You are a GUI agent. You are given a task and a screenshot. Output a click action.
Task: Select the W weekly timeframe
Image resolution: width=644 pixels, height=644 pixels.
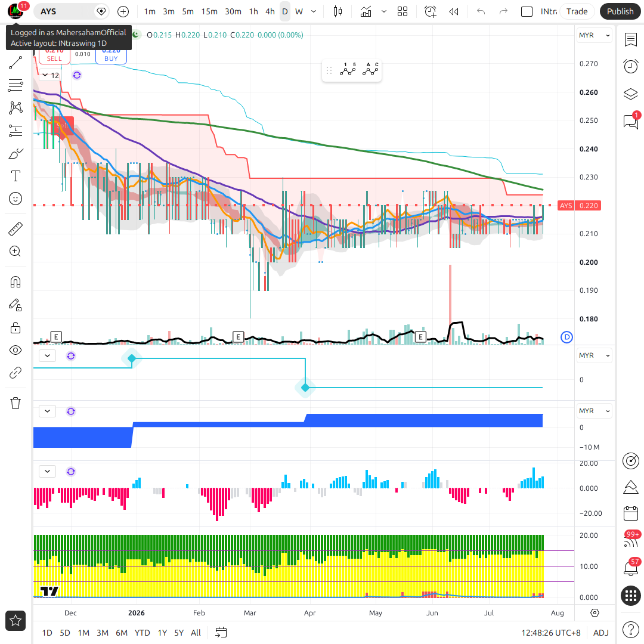point(299,11)
